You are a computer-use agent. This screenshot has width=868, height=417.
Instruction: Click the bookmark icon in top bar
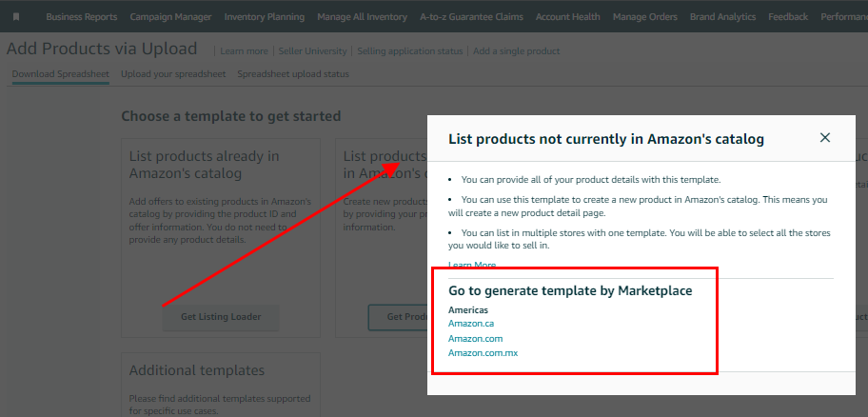pyautogui.click(x=16, y=16)
